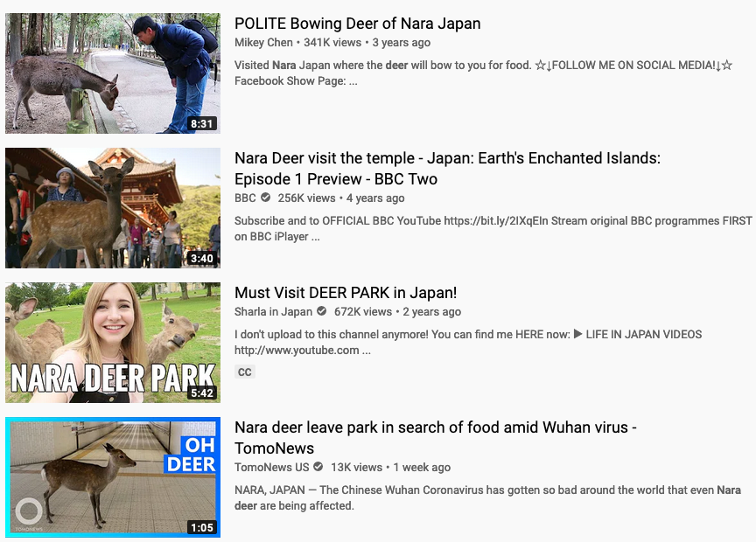Open TomoNews US channel

[x=271, y=468]
